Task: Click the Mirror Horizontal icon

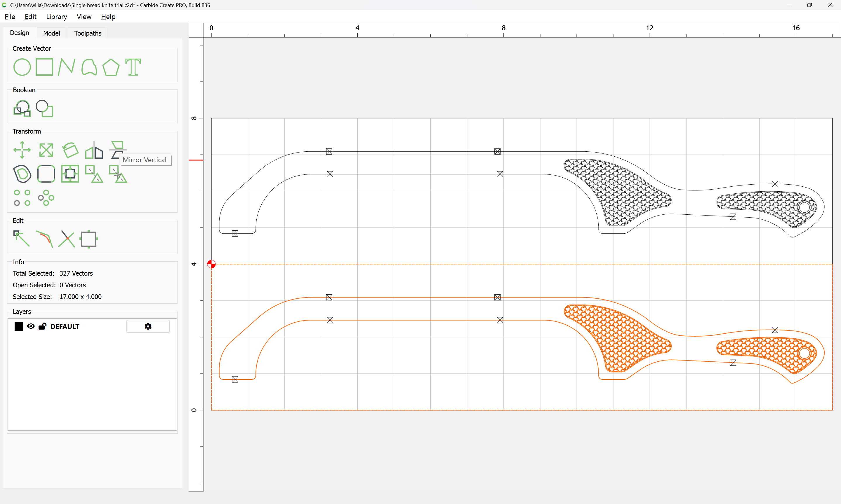Action: pos(94,150)
